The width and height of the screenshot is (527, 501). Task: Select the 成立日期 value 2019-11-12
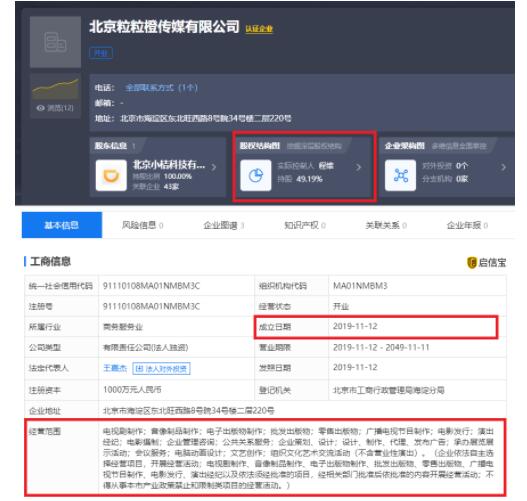pos(355,326)
